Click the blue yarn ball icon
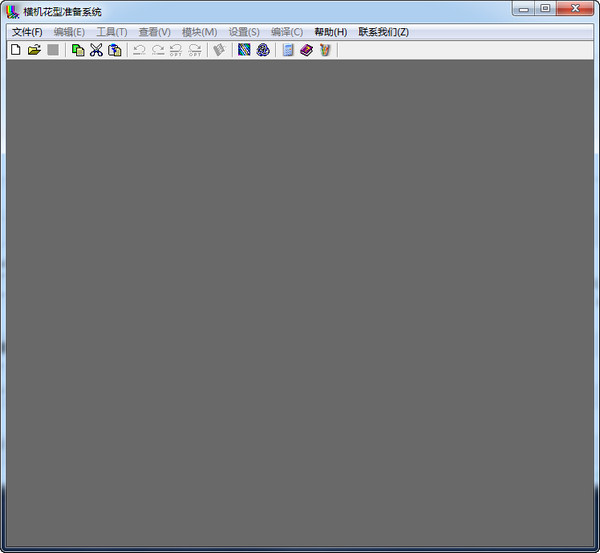 pos(263,50)
